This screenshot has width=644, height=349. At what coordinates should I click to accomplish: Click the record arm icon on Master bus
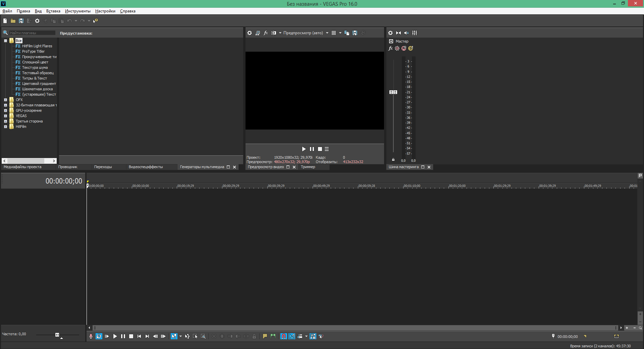tap(397, 48)
